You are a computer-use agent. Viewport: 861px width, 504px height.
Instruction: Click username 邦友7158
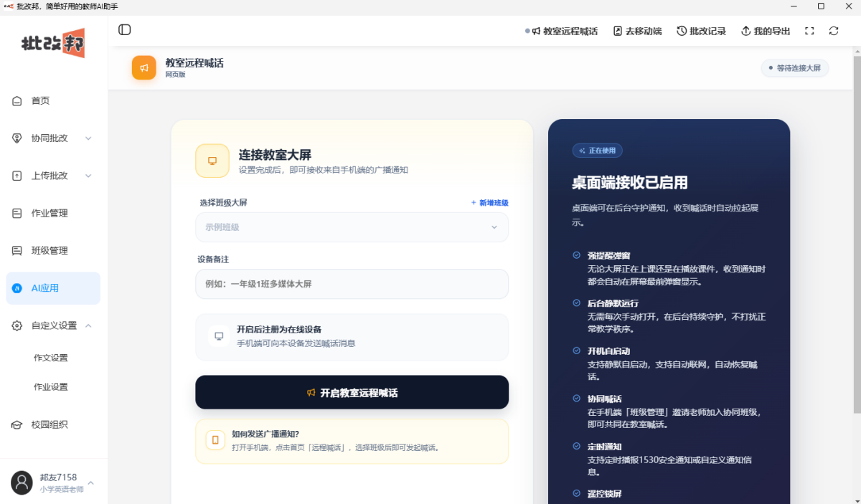click(58, 477)
